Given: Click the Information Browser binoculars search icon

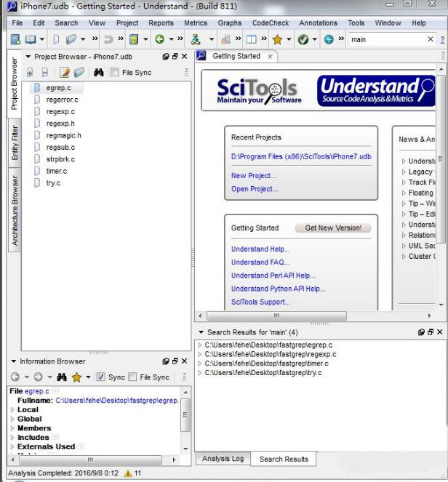Looking at the screenshot, I should point(62,377).
